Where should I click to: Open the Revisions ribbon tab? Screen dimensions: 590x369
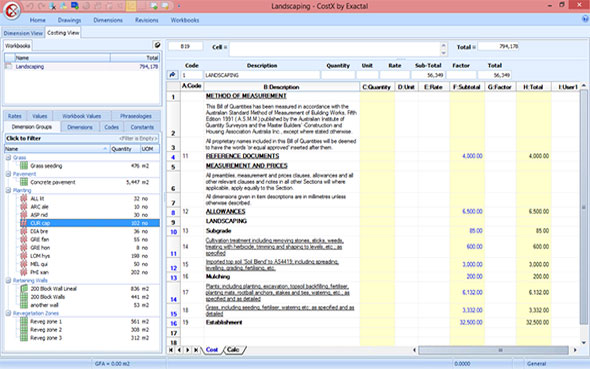147,20
